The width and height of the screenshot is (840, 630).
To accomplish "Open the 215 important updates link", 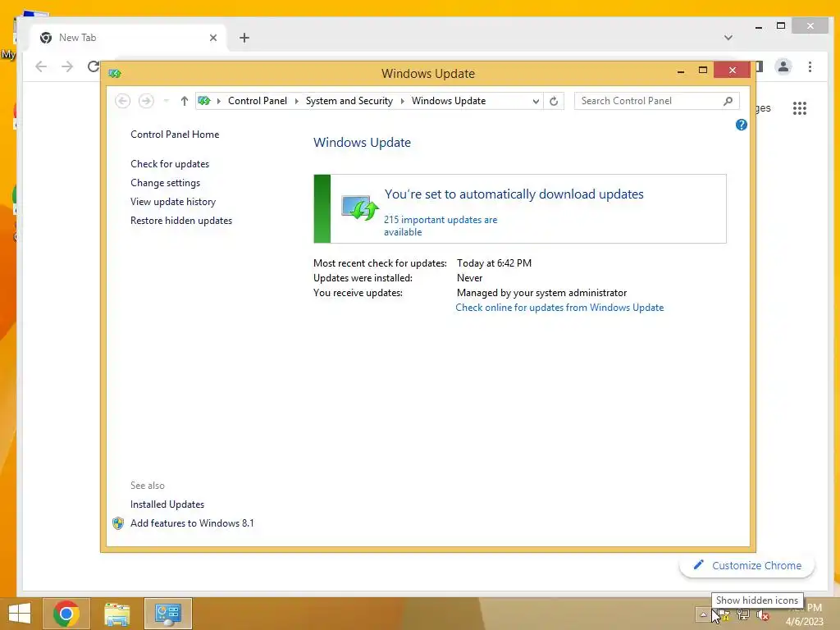I will [x=441, y=226].
